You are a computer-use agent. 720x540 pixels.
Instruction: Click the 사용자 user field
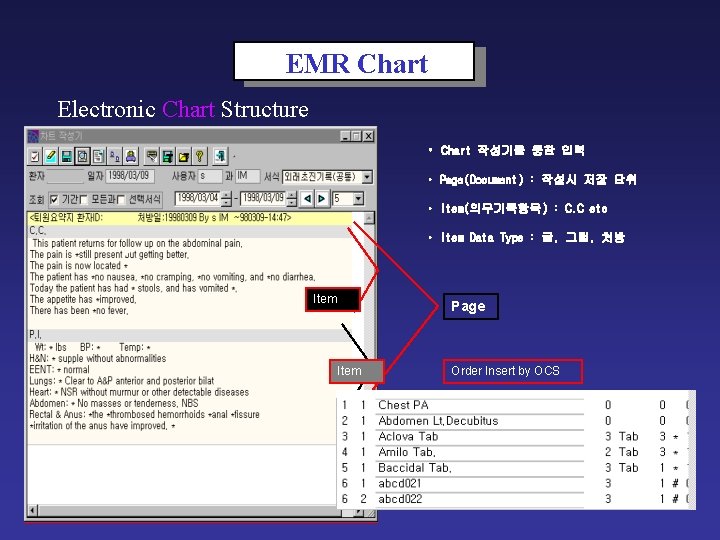210,176
